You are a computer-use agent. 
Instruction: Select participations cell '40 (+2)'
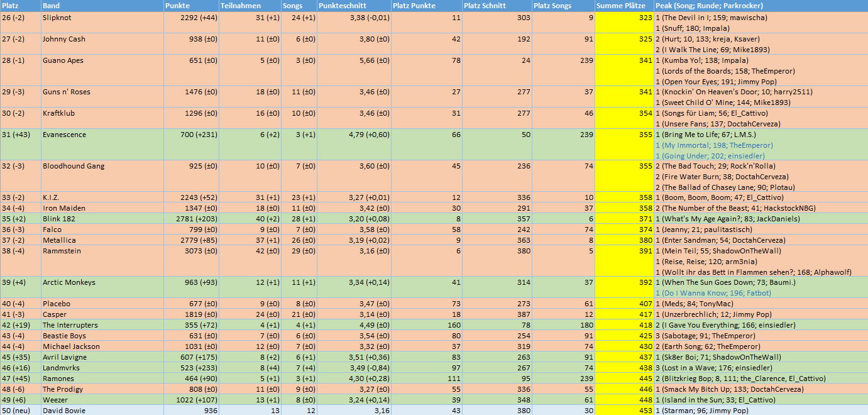coord(250,219)
